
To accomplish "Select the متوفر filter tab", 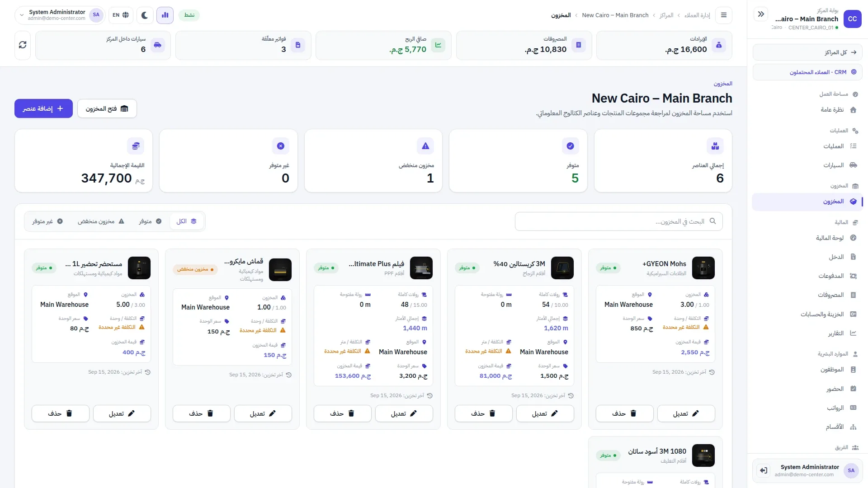I will [150, 221].
